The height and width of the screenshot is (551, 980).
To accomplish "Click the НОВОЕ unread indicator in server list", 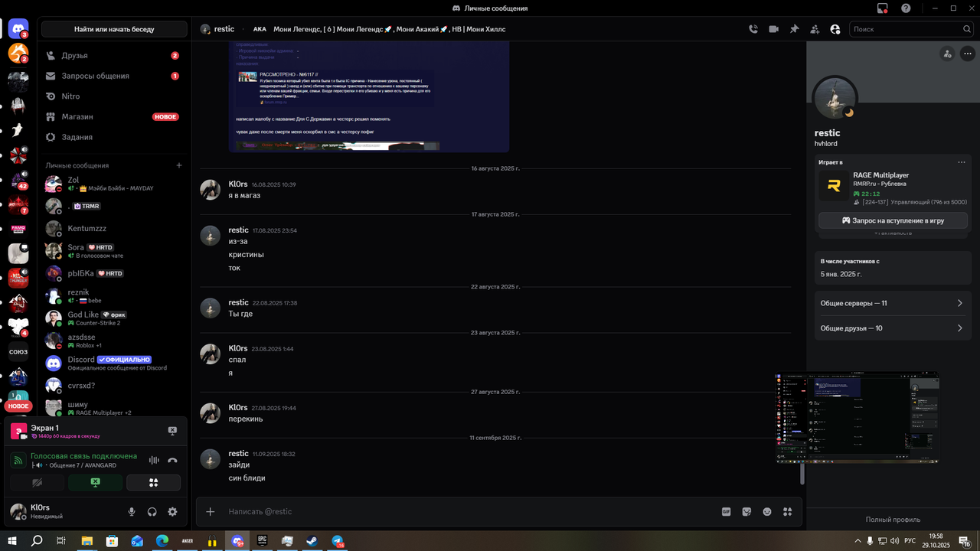I will (18, 406).
